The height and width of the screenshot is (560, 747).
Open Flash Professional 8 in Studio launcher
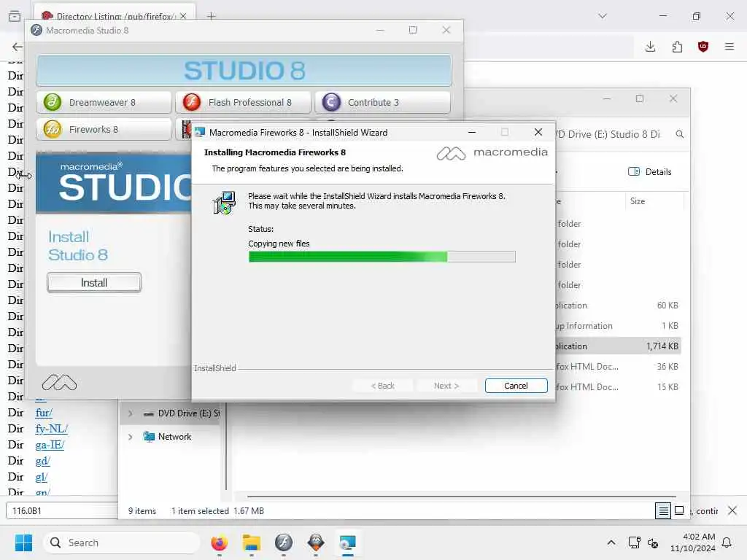tap(243, 102)
